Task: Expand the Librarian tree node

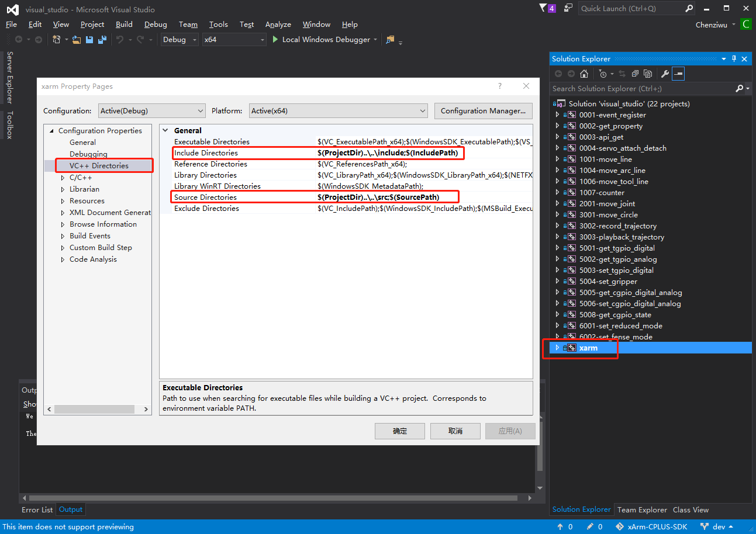Action: (63, 189)
